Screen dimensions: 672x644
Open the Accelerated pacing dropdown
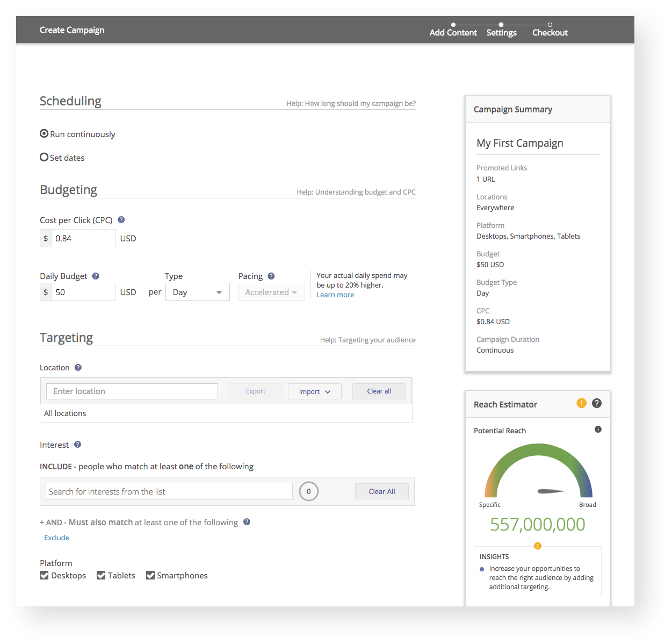[x=271, y=292]
